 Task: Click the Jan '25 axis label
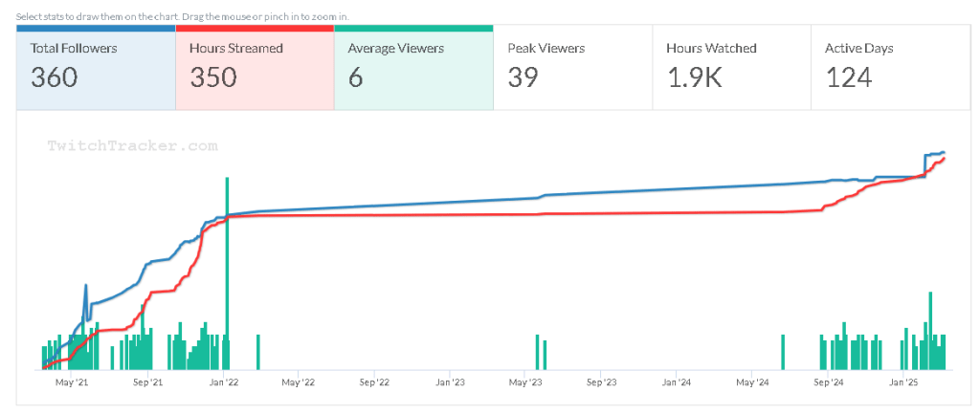(x=903, y=382)
